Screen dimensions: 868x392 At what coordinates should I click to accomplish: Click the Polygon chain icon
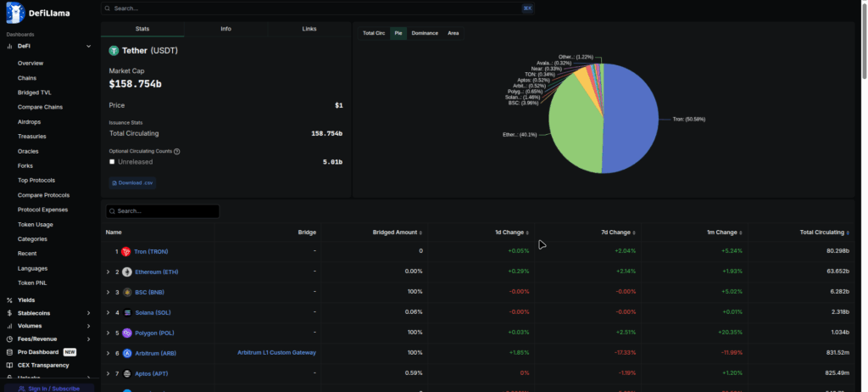click(127, 333)
